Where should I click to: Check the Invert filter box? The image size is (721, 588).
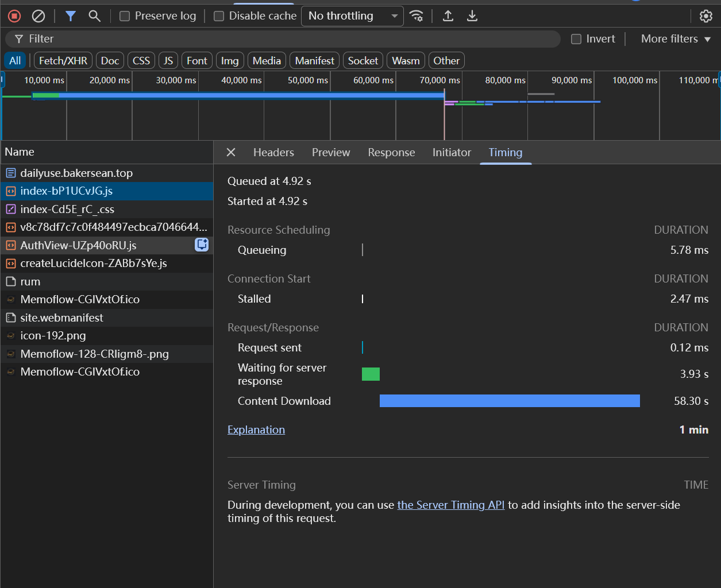click(576, 39)
